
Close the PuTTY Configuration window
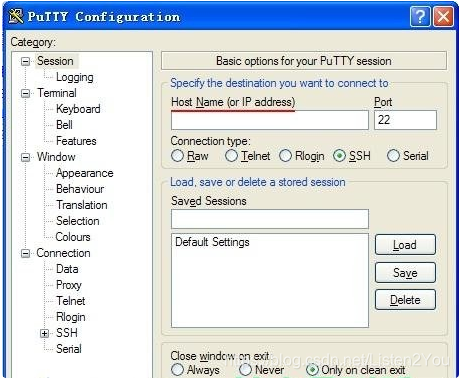[443, 16]
